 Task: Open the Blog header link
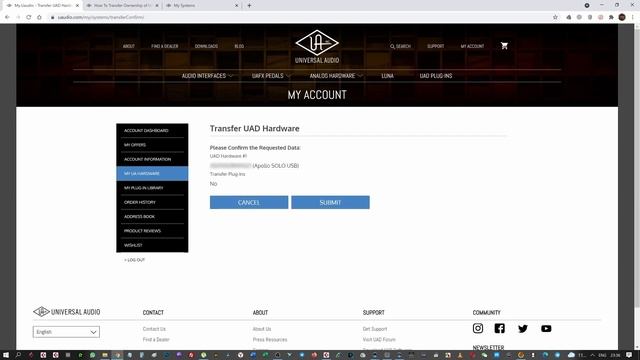(x=239, y=46)
